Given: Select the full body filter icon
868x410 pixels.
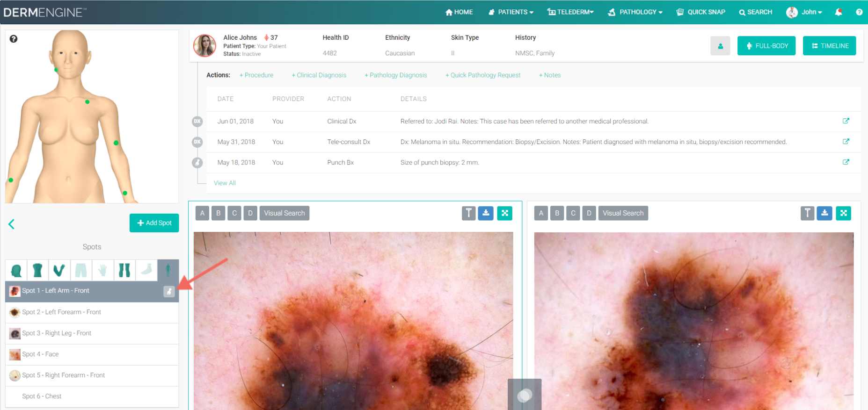Looking at the screenshot, I should [x=168, y=270].
